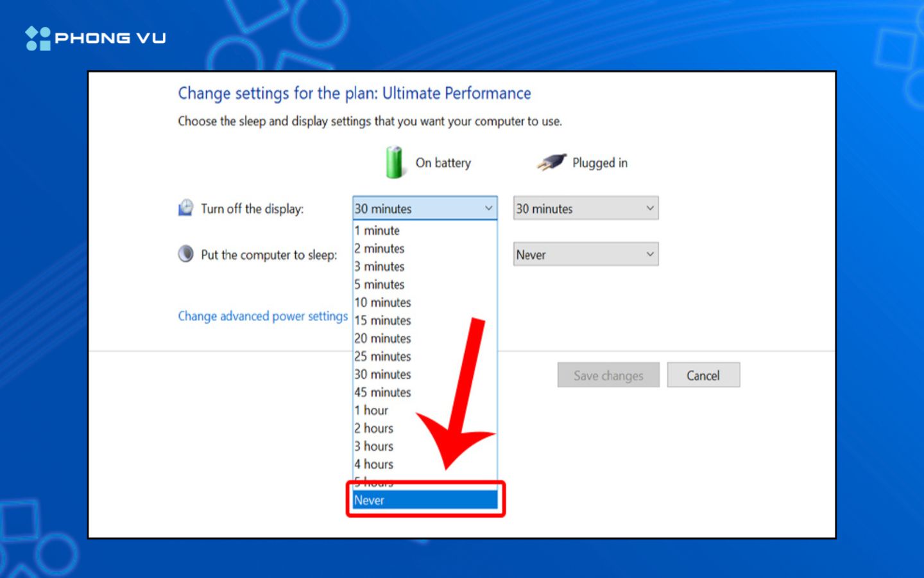Select 45 minutes from the list

click(382, 392)
